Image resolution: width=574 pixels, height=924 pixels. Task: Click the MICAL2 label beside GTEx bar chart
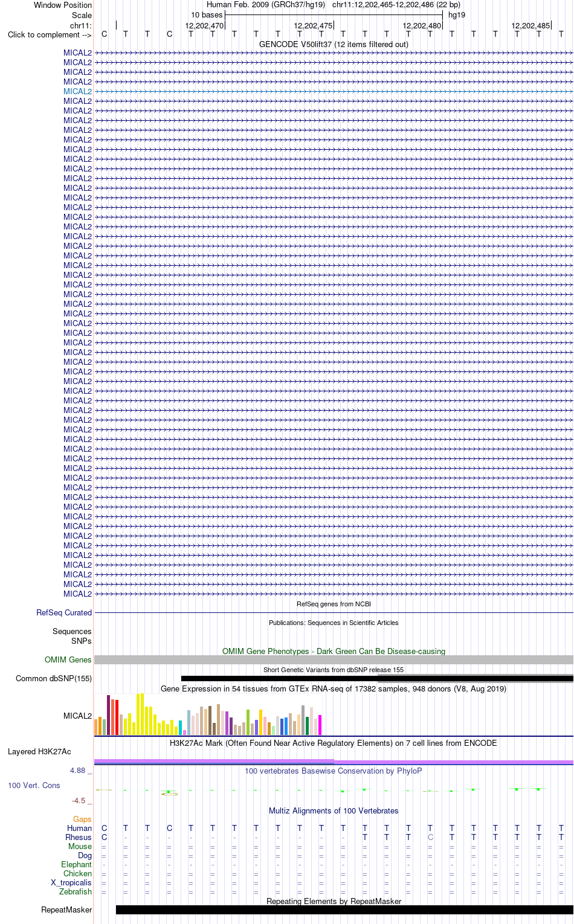pyautogui.click(x=77, y=716)
